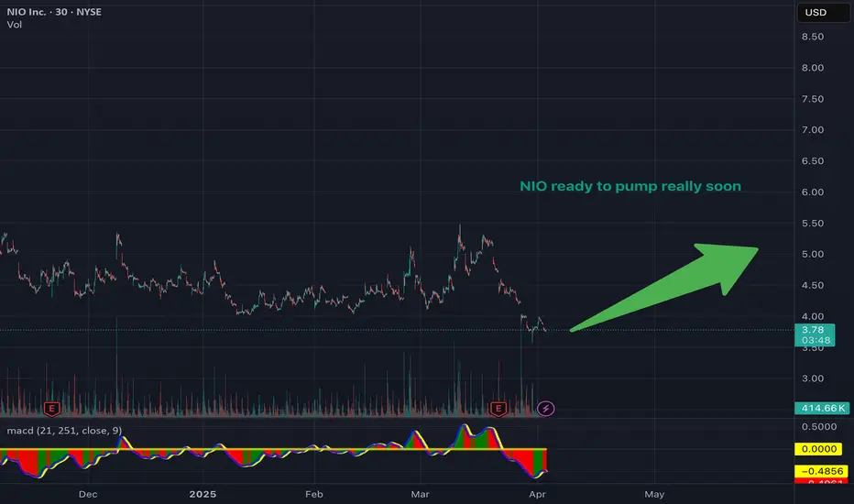Click the 2025 label on time axis
The height and width of the screenshot is (504, 854).
[x=203, y=494]
